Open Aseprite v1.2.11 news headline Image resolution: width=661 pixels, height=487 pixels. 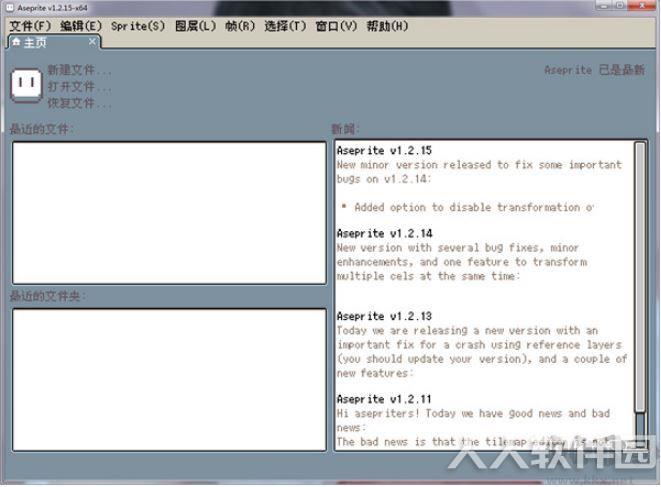384,399
